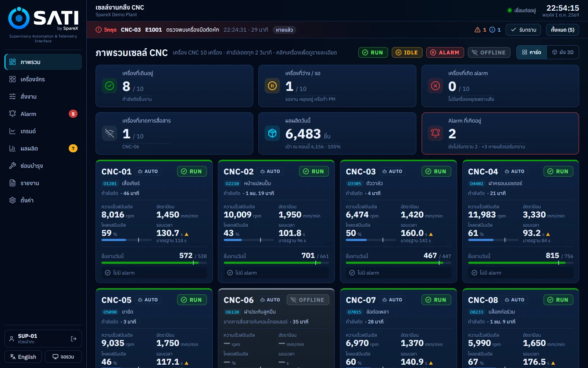Switch language with the English button
The height and width of the screenshot is (368, 588).
(23, 357)
